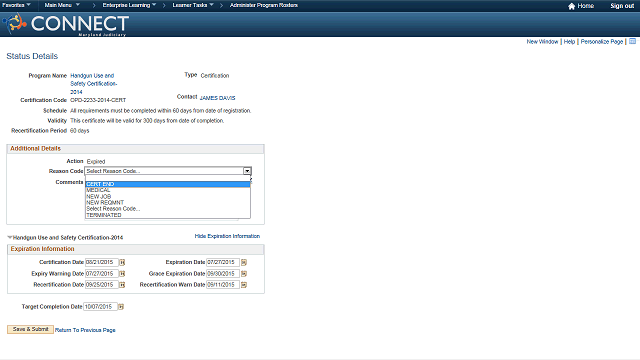The height and width of the screenshot is (360, 640).
Task: Open calendar picker for Target Completion Date
Action: pos(121,307)
